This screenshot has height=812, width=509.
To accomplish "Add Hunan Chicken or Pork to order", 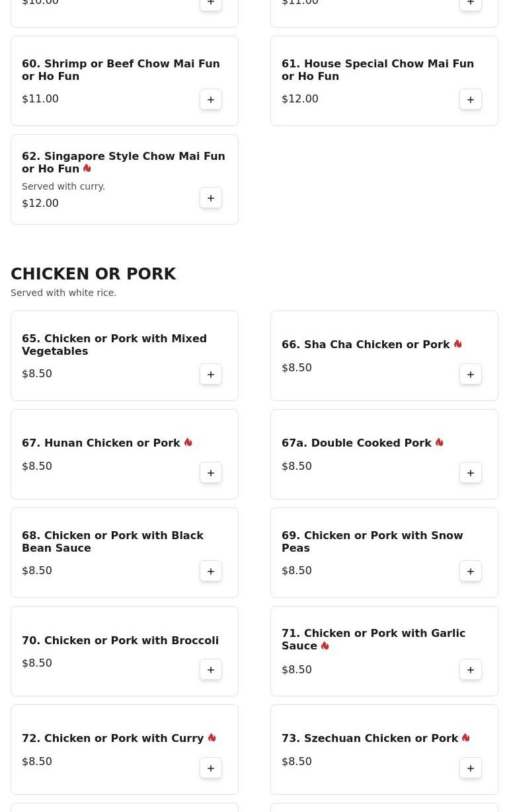I will pyautogui.click(x=211, y=473).
